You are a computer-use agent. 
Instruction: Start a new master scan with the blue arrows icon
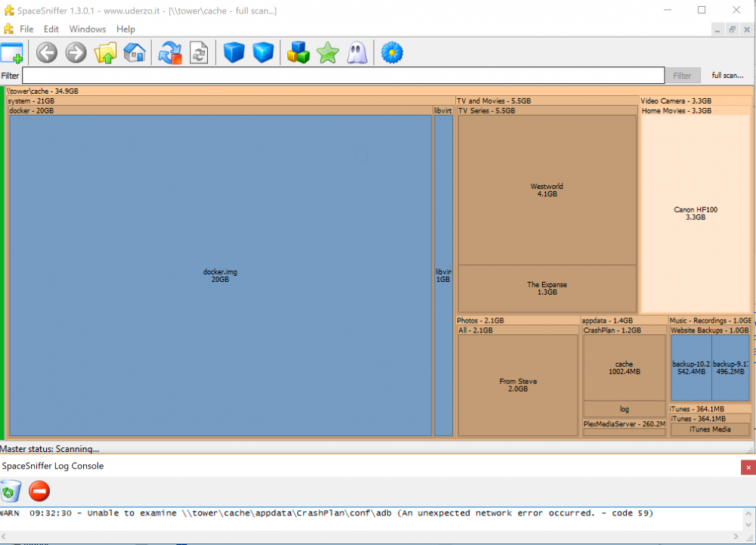coord(169,52)
